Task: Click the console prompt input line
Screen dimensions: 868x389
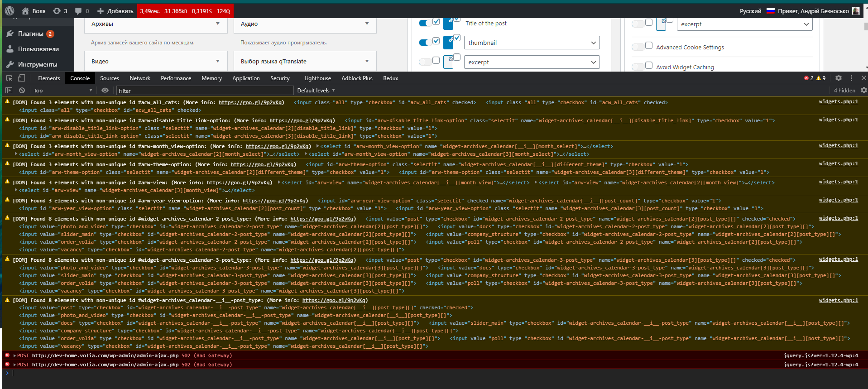Action: pyautogui.click(x=435, y=373)
